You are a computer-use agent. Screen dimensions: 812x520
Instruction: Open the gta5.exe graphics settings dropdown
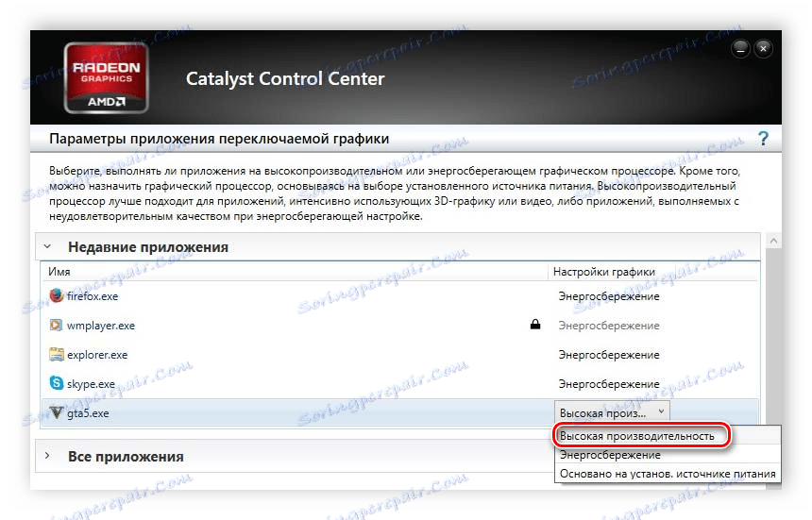(x=612, y=413)
